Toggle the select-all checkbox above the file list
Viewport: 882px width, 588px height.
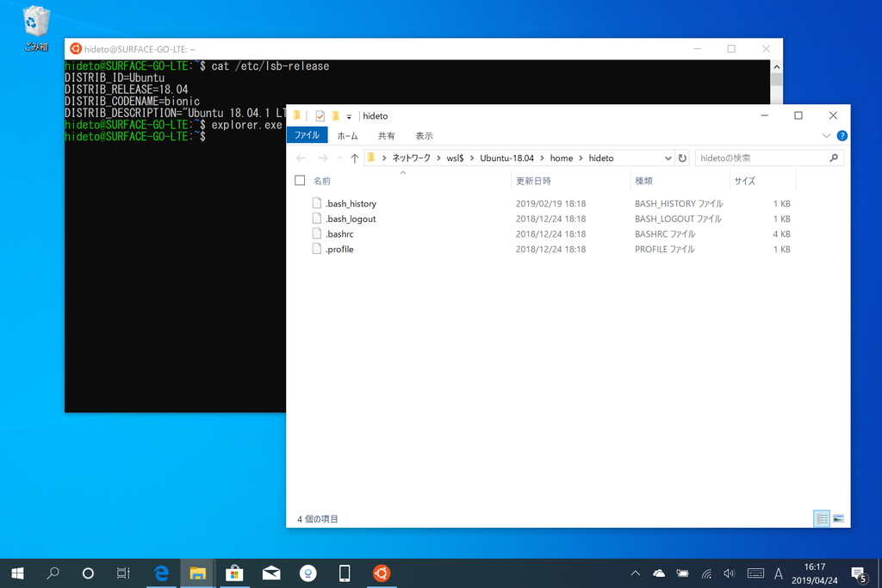coord(298,181)
